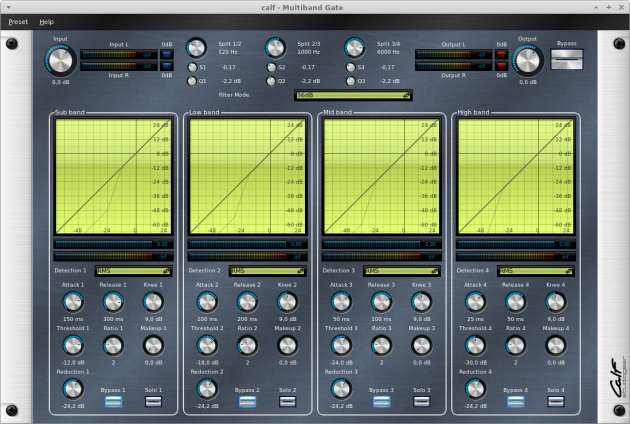This screenshot has width=630, height=424.
Task: Open the window menu arrow in title bar
Action: pos(8,7)
